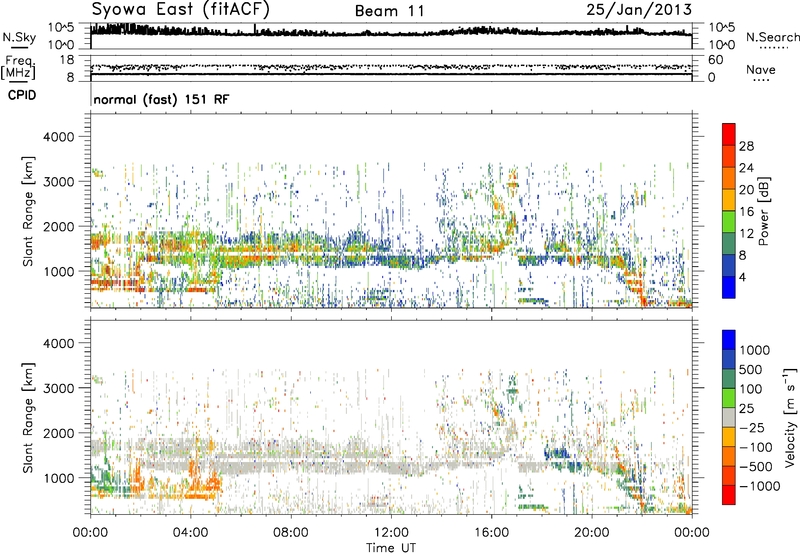Click 'Slant Range [km]' label of power panel

pos(28,212)
